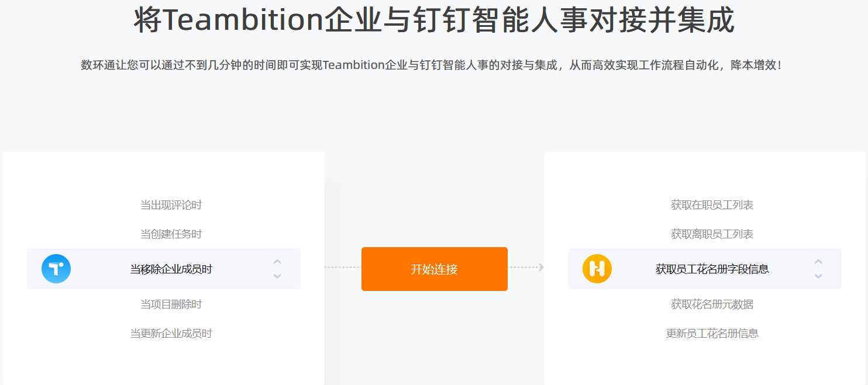Click up chevron in Teambition trigger selector

tap(277, 262)
